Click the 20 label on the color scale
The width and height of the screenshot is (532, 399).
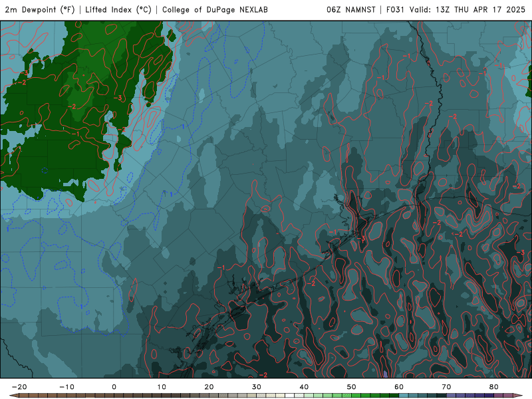(209, 387)
